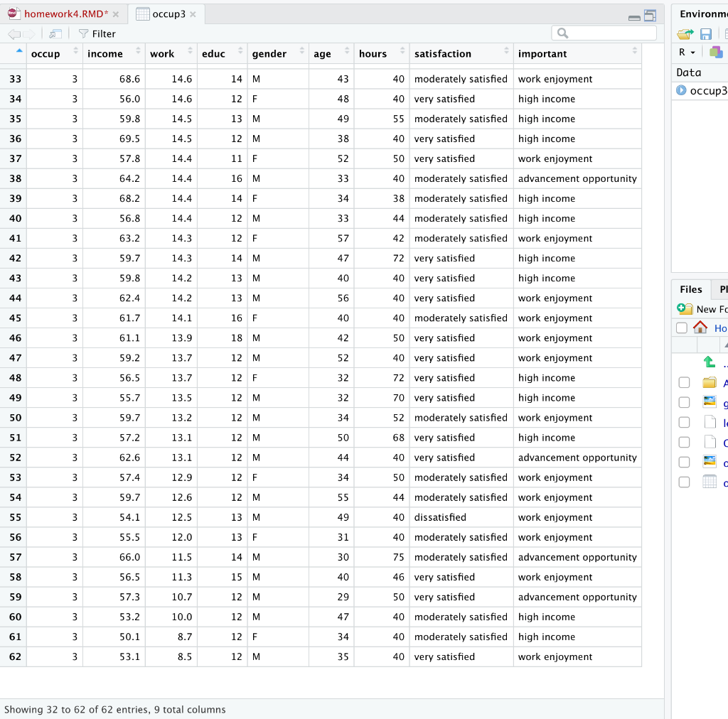The width and height of the screenshot is (728, 719).
Task: Click the back navigation arrow
Action: point(13,33)
